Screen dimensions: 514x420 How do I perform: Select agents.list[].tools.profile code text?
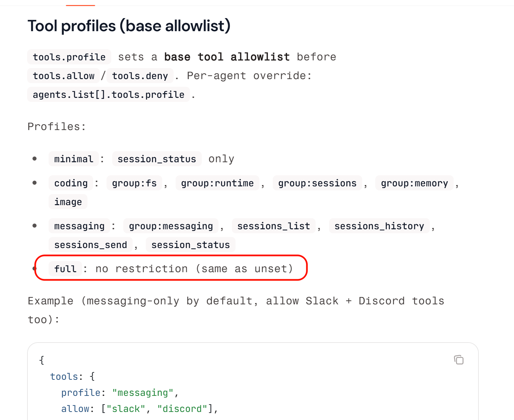tap(109, 95)
